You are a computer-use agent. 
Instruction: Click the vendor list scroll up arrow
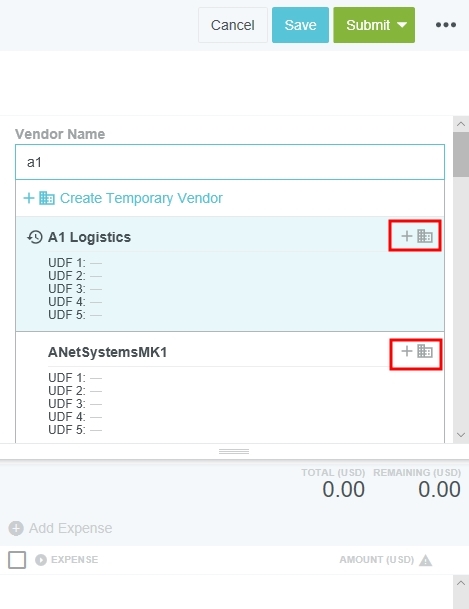tap(461, 124)
